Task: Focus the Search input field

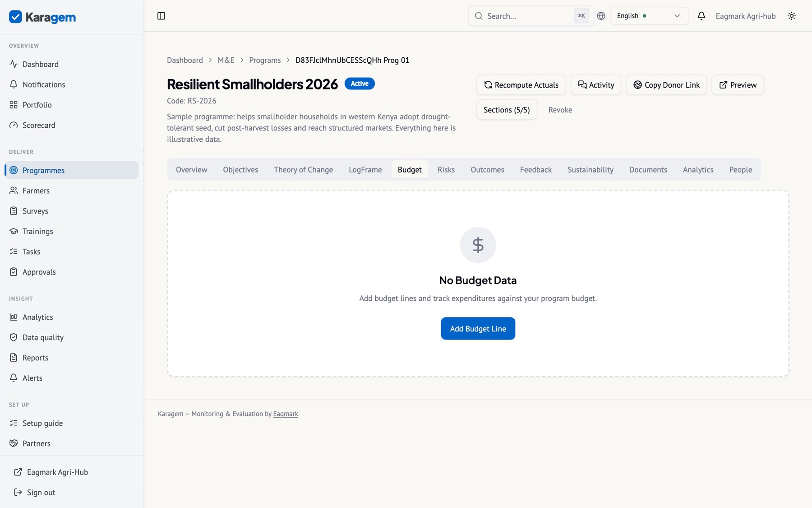Action: (531, 16)
